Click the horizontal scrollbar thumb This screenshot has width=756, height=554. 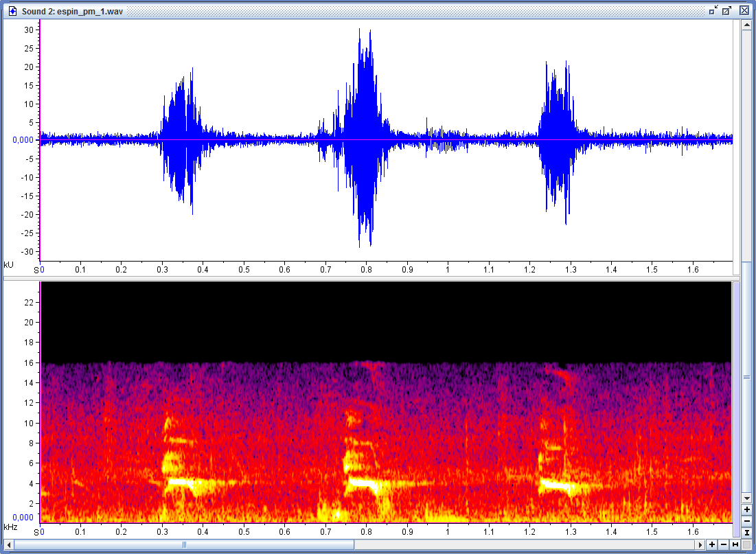pos(184,544)
